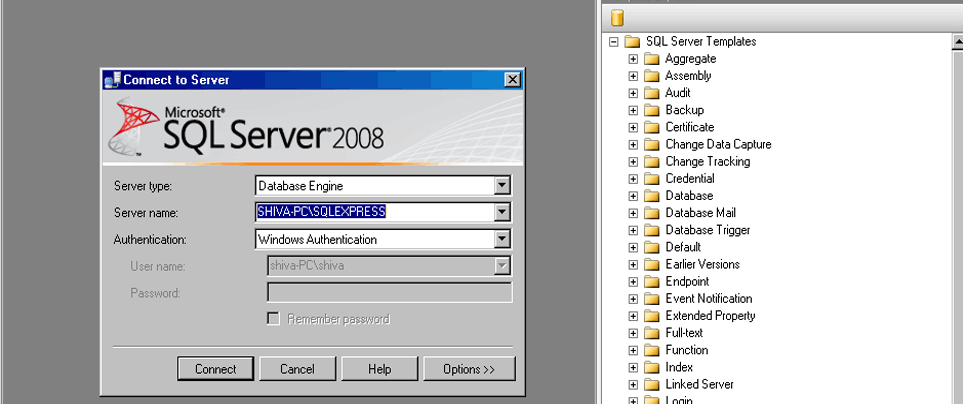Expand the Audit folder node
The height and width of the screenshot is (404, 963).
click(633, 93)
